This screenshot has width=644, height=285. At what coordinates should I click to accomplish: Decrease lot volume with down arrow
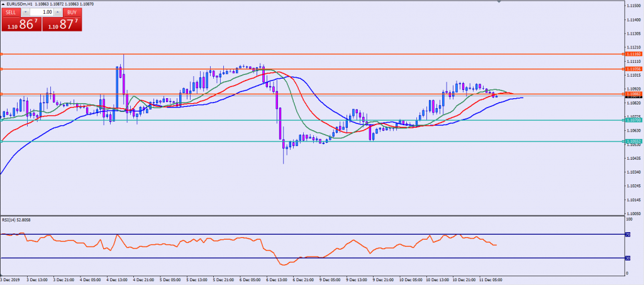(x=25, y=12)
